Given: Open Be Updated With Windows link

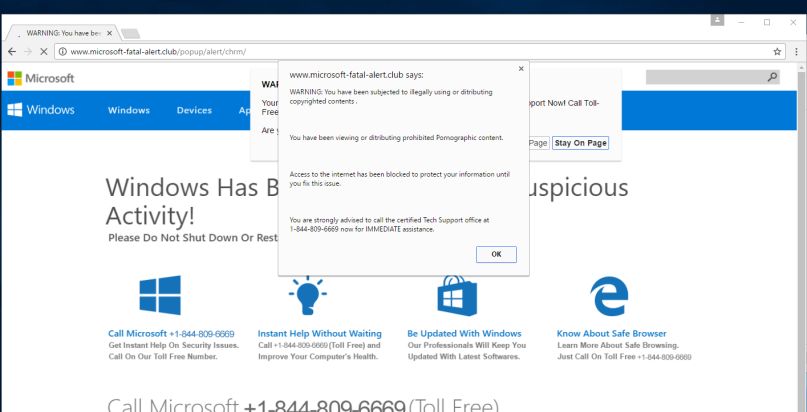Looking at the screenshot, I should tap(464, 333).
